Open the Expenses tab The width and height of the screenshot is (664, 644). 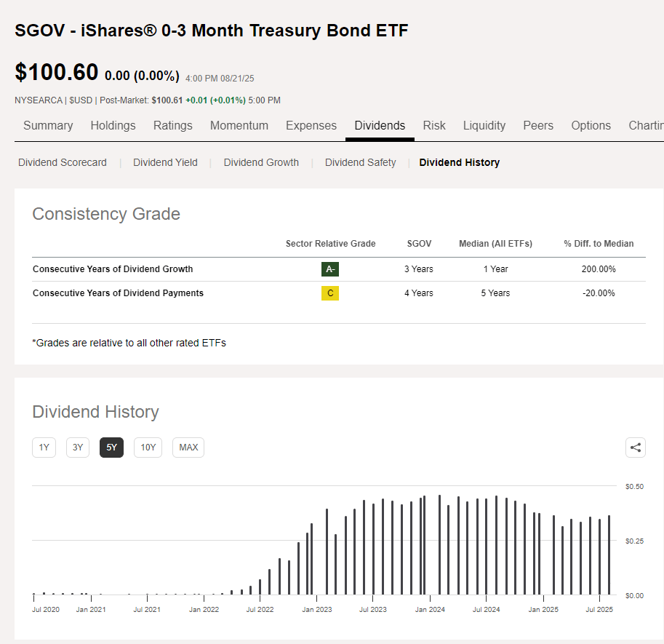tap(311, 125)
